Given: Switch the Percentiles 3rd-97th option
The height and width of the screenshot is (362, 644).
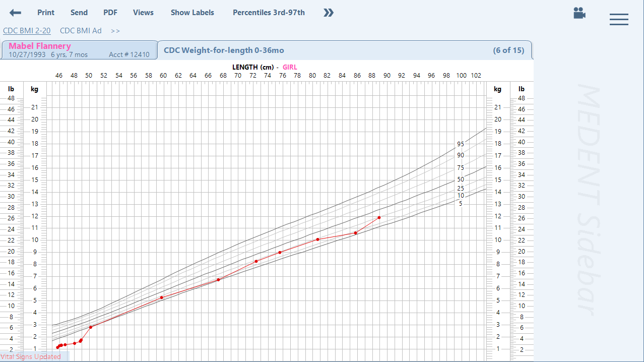Looking at the screenshot, I should click(x=269, y=13).
